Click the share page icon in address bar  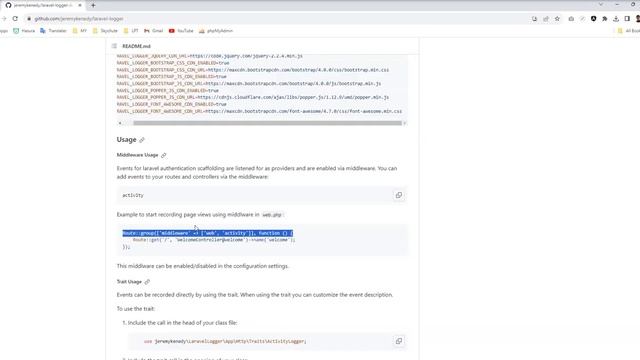click(x=546, y=19)
